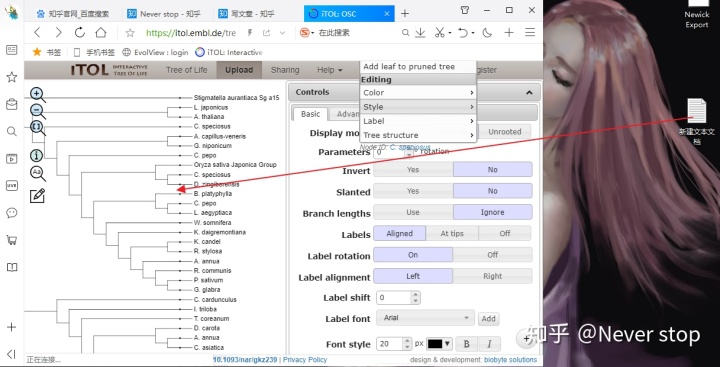Toggle italic font style I button
Screen dimensions: 720x367
489,344
